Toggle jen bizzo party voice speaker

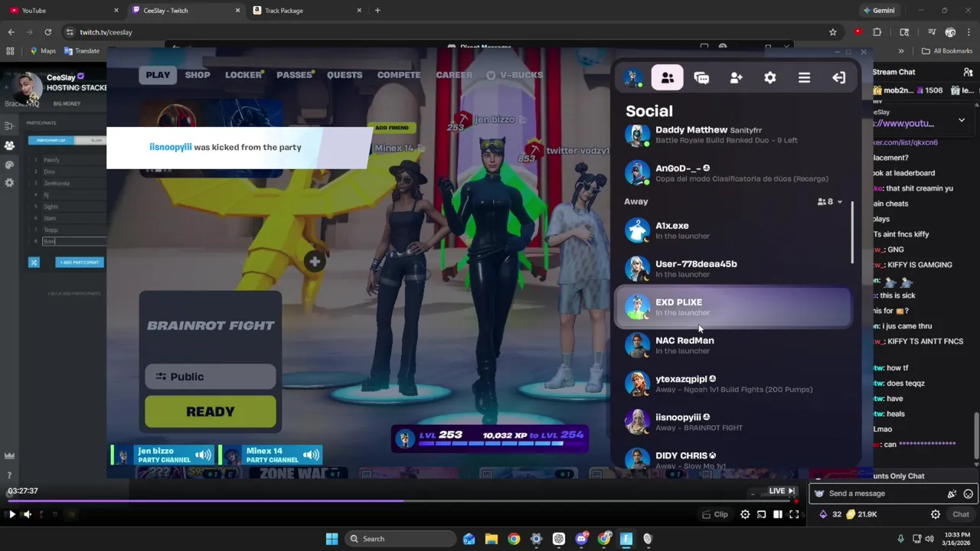pyautogui.click(x=203, y=455)
